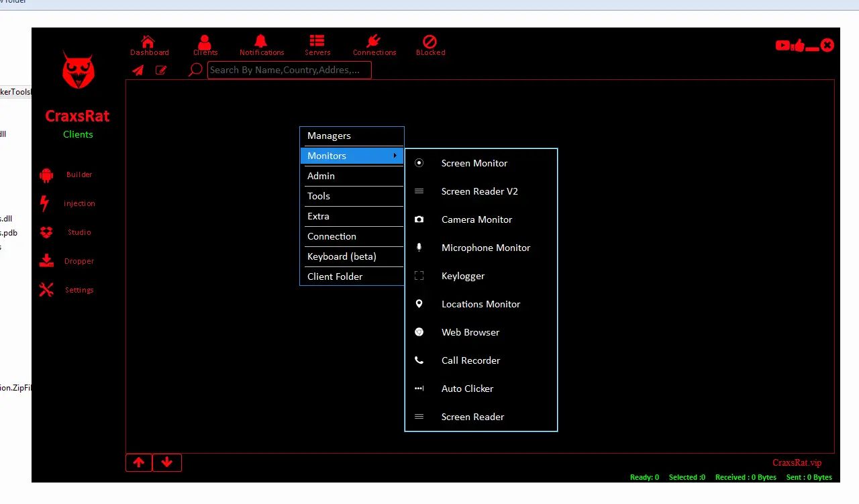Click the send paper-plane icon

[138, 70]
